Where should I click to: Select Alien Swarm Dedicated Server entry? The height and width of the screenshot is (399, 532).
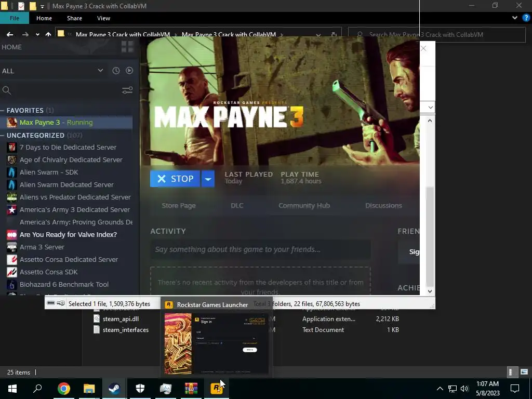(66, 184)
